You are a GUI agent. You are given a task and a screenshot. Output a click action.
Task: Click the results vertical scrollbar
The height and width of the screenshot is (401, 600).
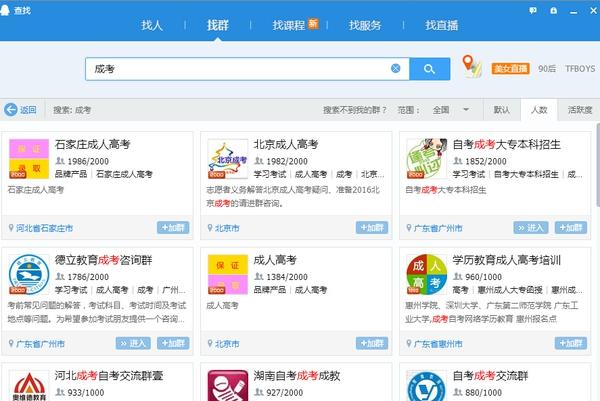point(598,165)
